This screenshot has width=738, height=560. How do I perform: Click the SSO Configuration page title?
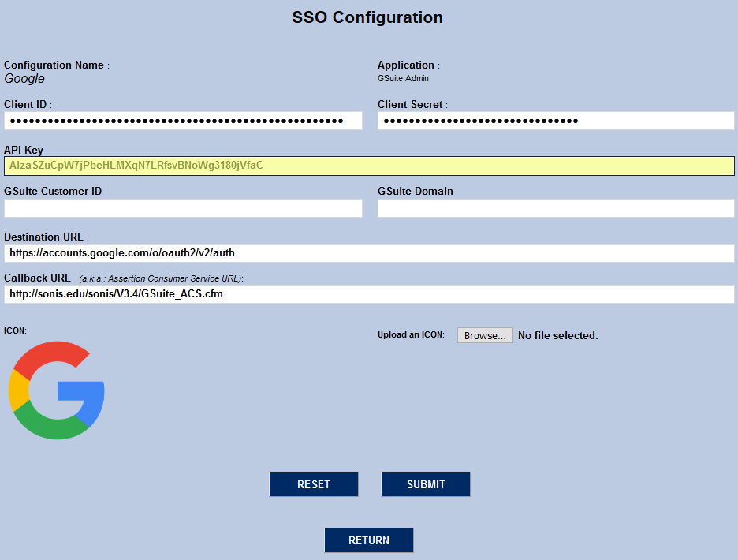pyautogui.click(x=367, y=17)
